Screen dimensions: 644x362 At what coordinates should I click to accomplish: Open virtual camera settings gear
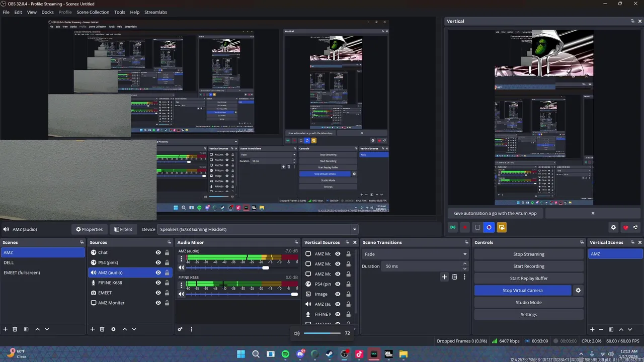click(x=578, y=291)
